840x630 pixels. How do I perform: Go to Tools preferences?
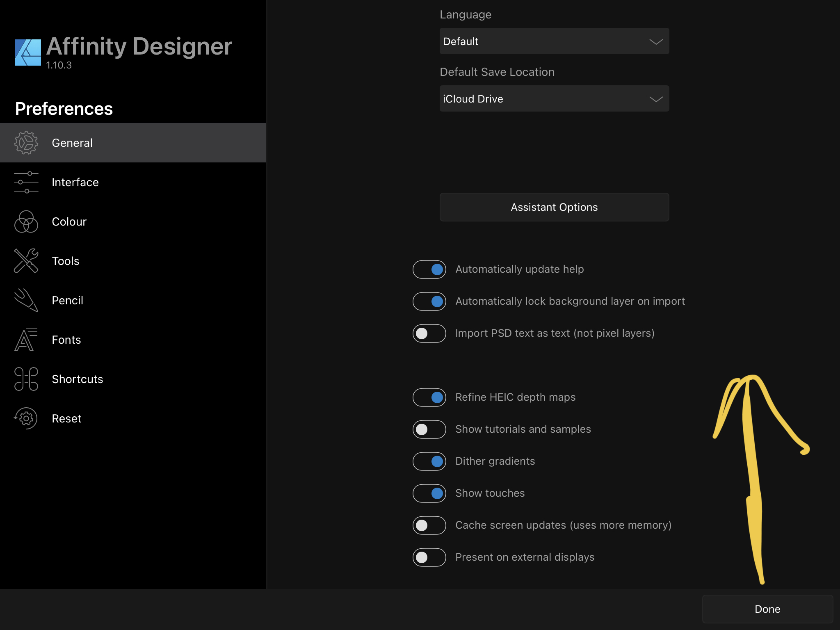(133, 261)
